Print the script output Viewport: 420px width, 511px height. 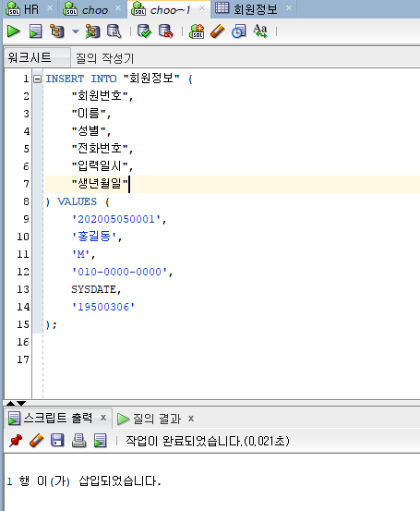click(78, 441)
